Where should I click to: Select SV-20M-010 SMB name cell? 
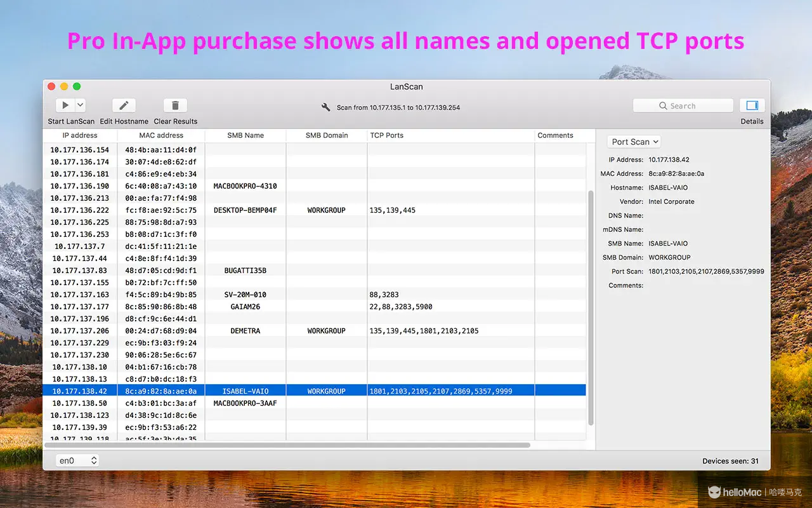click(246, 295)
